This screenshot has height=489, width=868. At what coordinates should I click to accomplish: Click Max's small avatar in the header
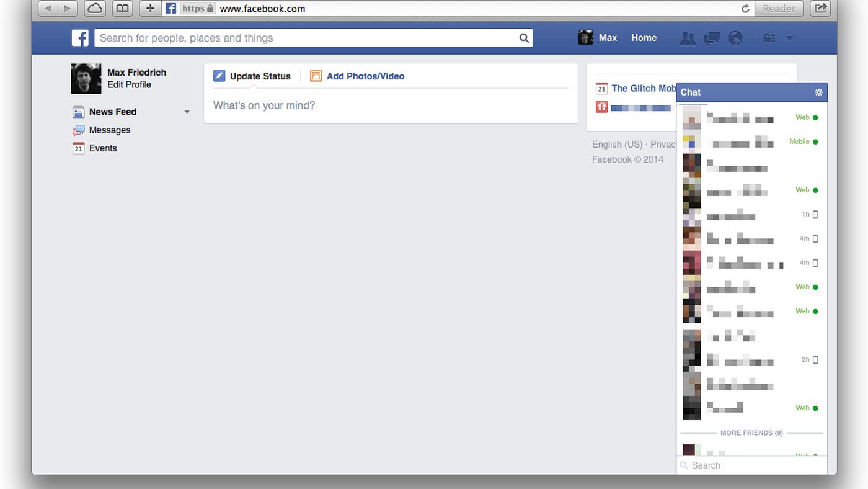pos(585,38)
